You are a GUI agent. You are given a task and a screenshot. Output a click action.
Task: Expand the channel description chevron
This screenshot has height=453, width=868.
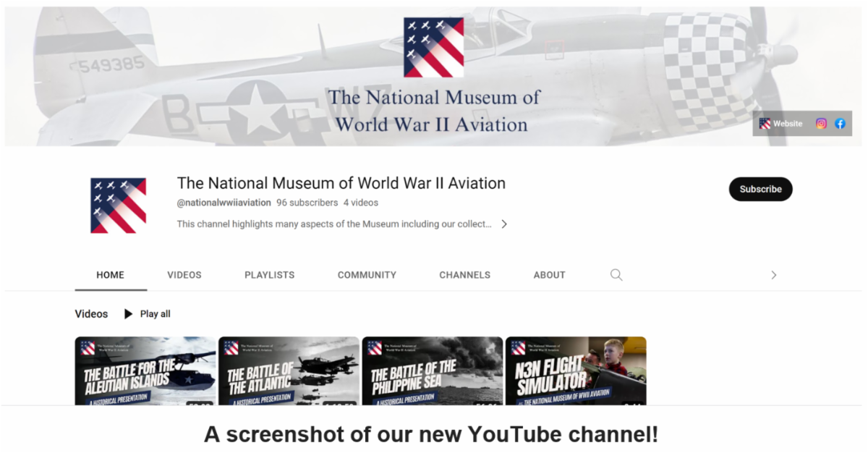click(x=504, y=224)
